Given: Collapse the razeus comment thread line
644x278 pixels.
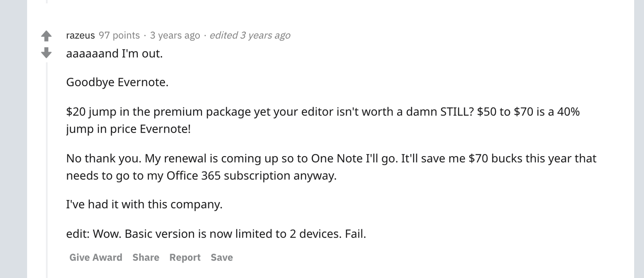Looking at the screenshot, I should 47,172.
